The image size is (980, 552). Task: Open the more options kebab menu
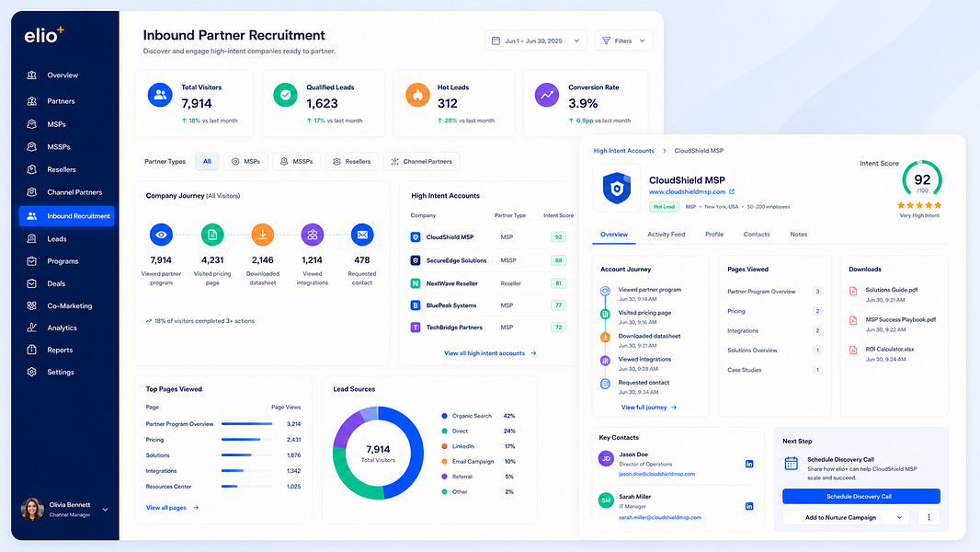pyautogui.click(x=929, y=518)
